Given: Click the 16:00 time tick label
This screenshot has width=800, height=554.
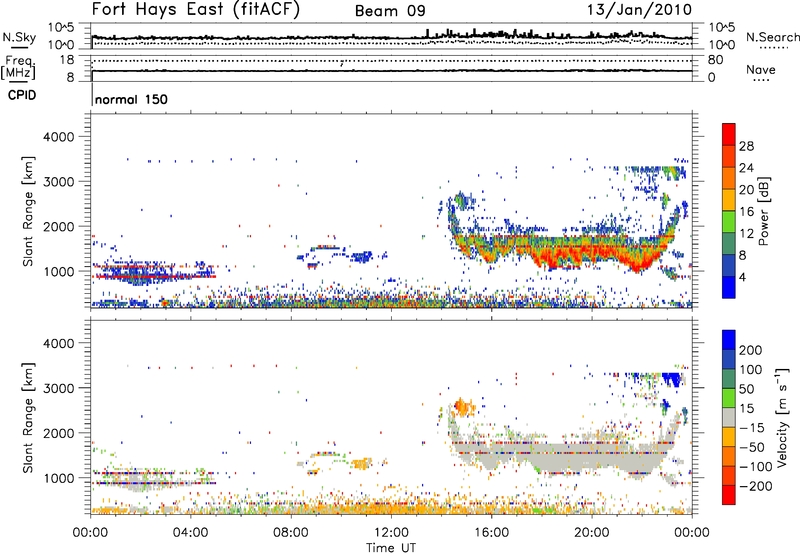Looking at the screenshot, I should point(491,533).
